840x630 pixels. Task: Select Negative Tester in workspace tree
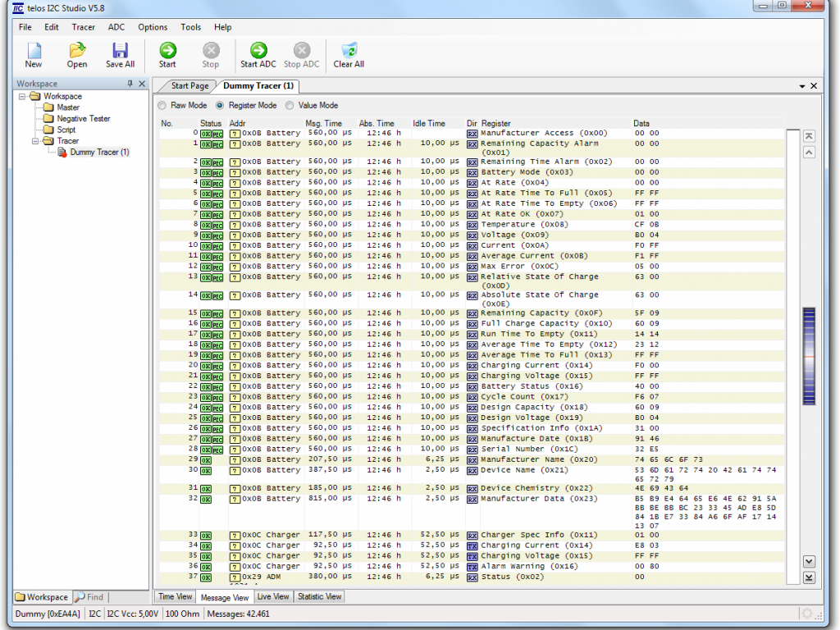83,119
